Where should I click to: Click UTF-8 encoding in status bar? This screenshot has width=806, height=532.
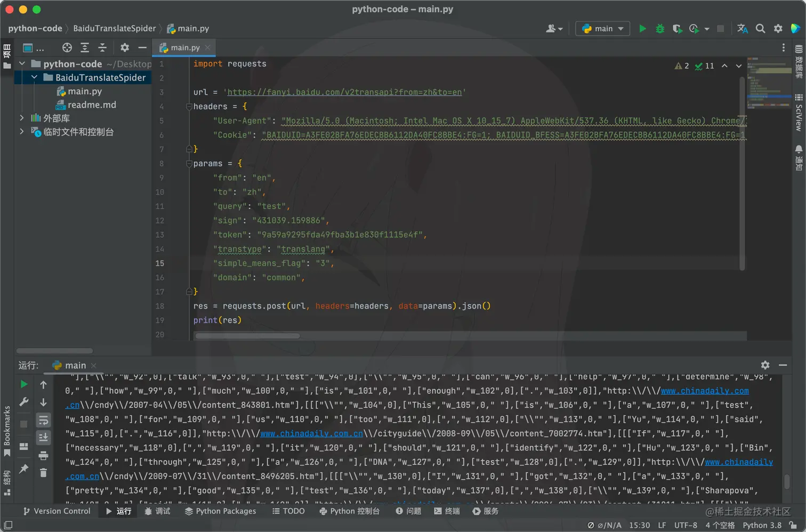pyautogui.click(x=686, y=525)
